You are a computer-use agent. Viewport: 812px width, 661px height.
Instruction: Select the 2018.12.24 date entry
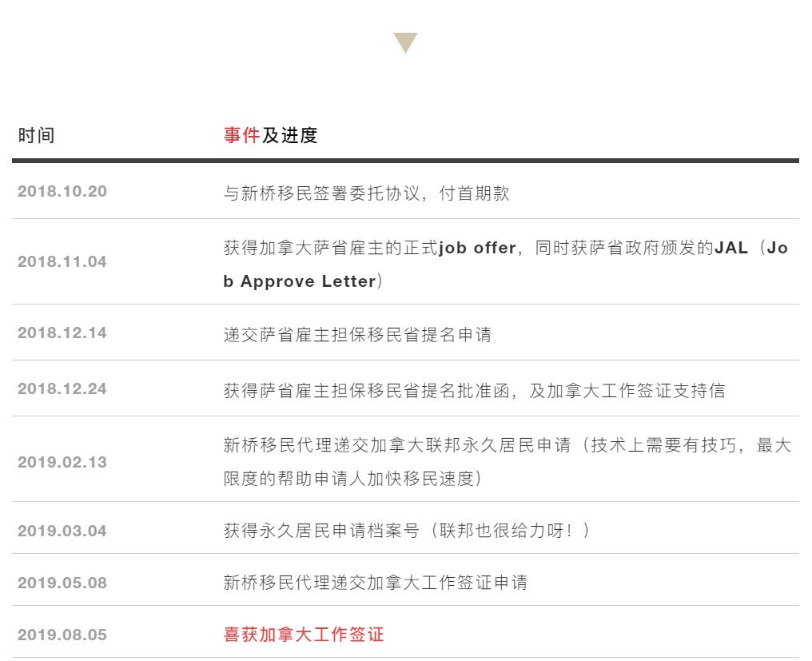62,388
